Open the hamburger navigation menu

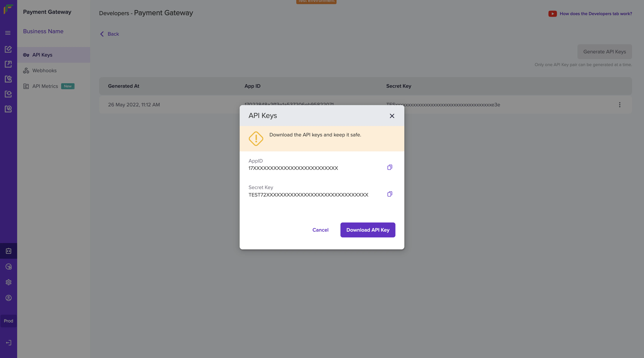[8, 33]
